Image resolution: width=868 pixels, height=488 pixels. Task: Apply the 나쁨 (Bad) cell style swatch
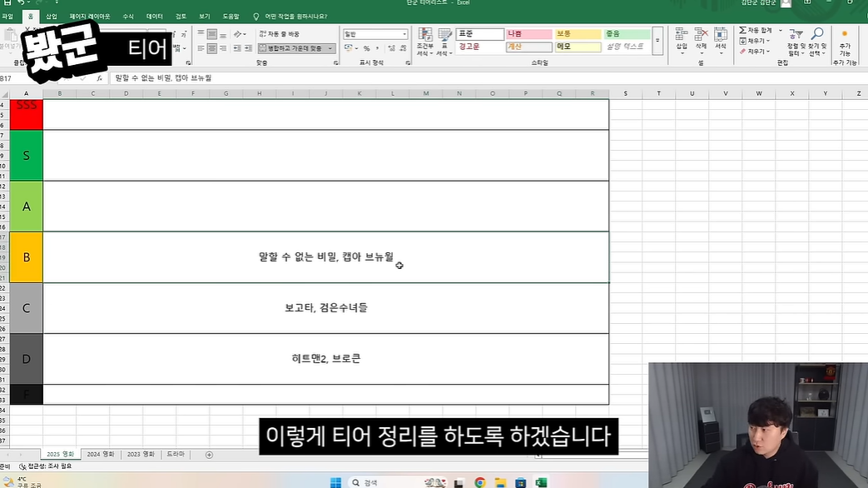(528, 34)
